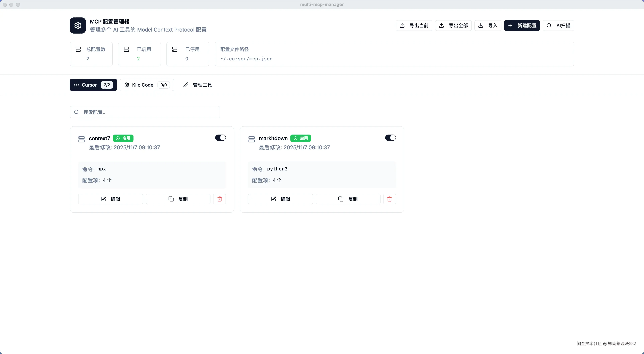Screen dimensions: 644x354
Task: Click the MCP gear logo icon
Action: (x=78, y=26)
